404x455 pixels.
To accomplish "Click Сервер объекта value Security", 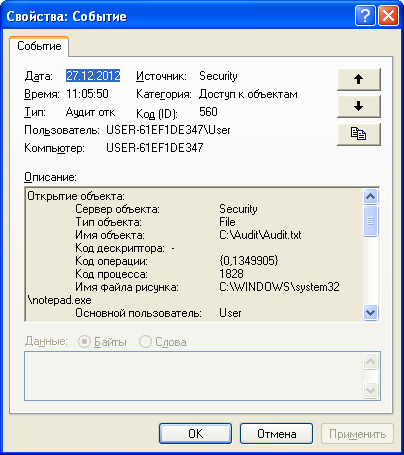I will (x=238, y=209).
